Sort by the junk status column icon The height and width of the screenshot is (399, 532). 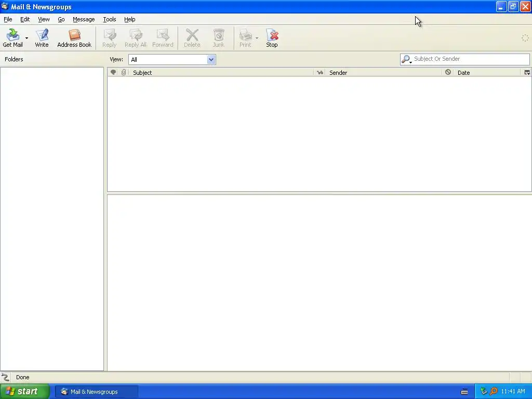[448, 72]
